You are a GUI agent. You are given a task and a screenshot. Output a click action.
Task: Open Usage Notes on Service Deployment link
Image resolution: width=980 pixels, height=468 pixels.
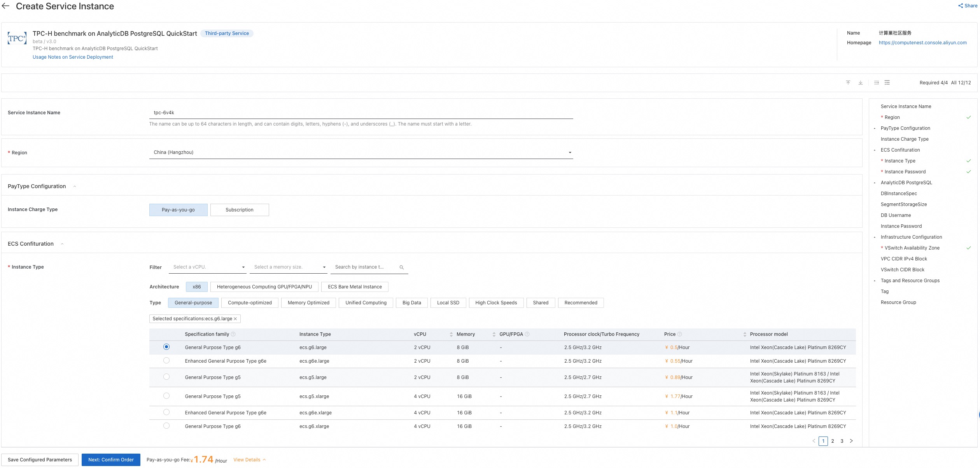pyautogui.click(x=73, y=57)
